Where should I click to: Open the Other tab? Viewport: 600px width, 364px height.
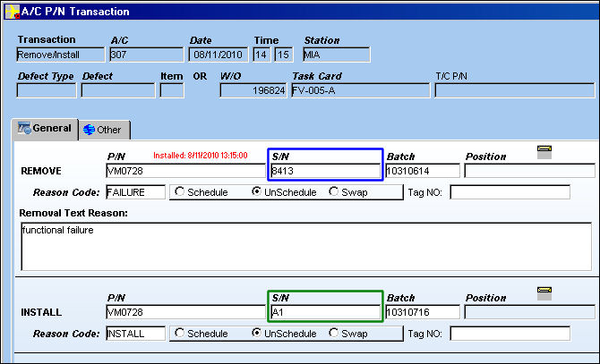104,130
